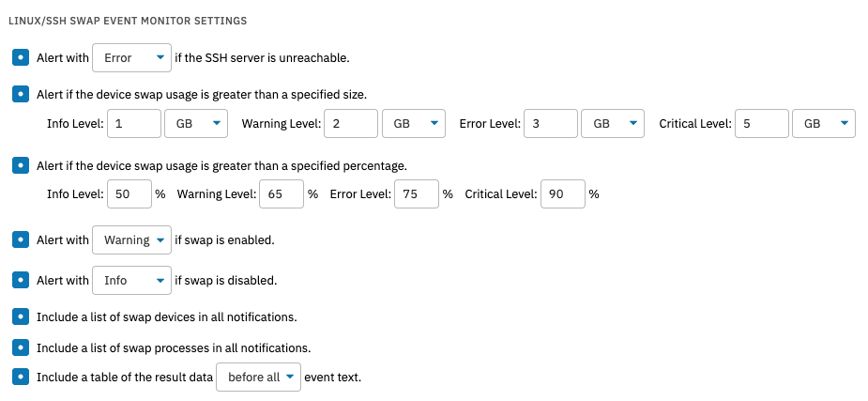Click the Critical Level percentage field showing 90
The width and height of the screenshot is (868, 401).
point(563,193)
